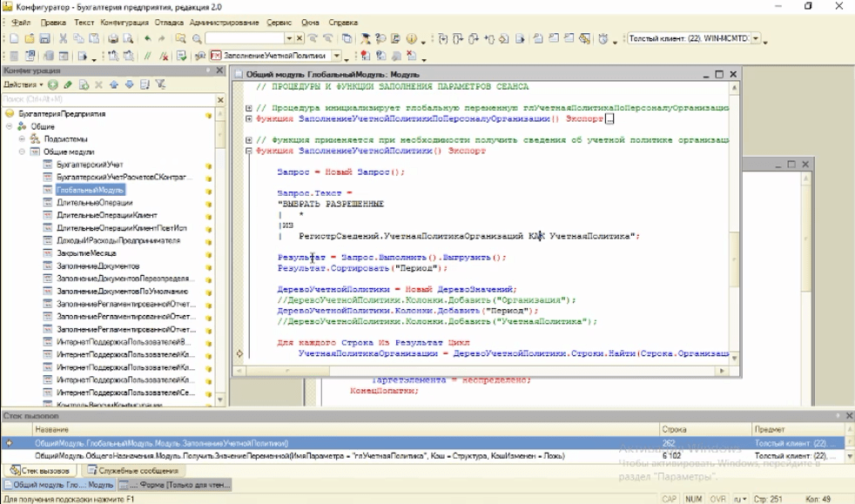Remove all breakpoints with the red X icon
Screen dimensions: 855x504
tap(412, 56)
